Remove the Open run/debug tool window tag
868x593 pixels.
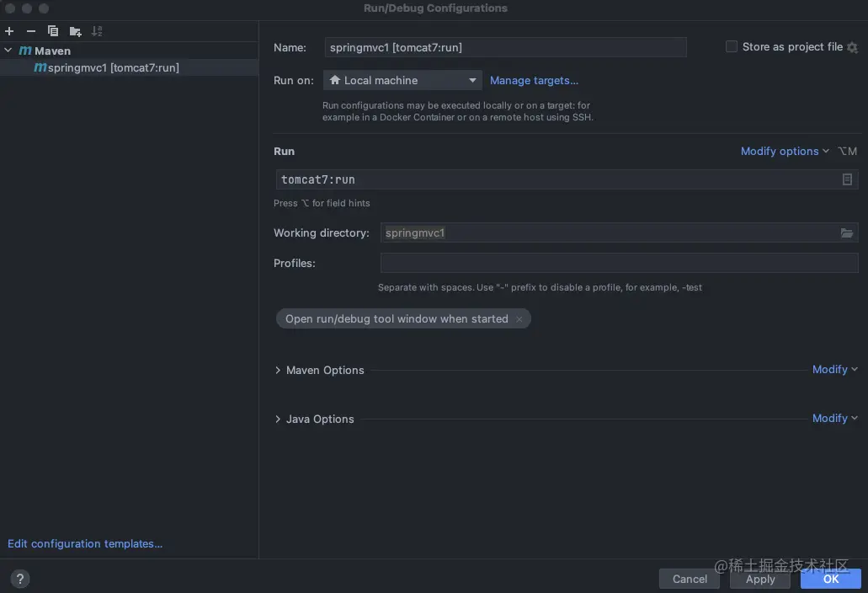pyautogui.click(x=519, y=319)
